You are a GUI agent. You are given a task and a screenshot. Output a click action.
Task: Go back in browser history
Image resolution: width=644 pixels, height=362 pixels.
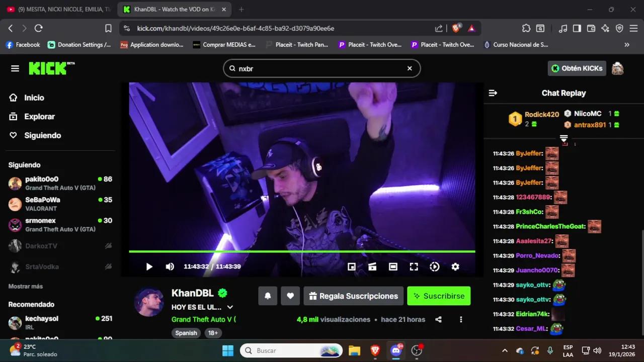(x=11, y=29)
